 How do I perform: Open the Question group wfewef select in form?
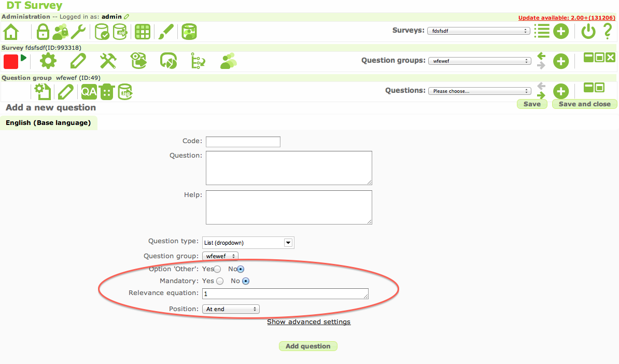(x=220, y=256)
